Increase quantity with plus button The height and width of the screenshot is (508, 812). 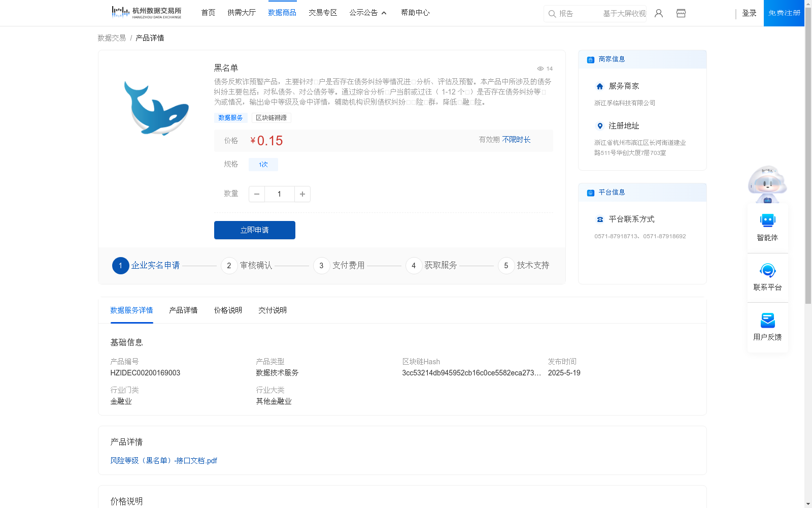point(302,194)
